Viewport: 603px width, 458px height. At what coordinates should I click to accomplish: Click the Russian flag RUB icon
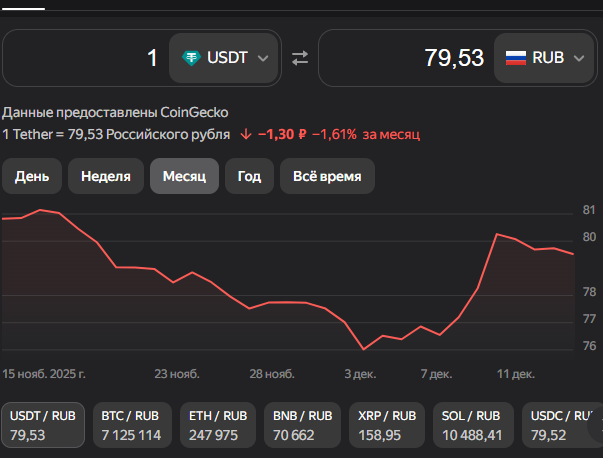point(515,58)
